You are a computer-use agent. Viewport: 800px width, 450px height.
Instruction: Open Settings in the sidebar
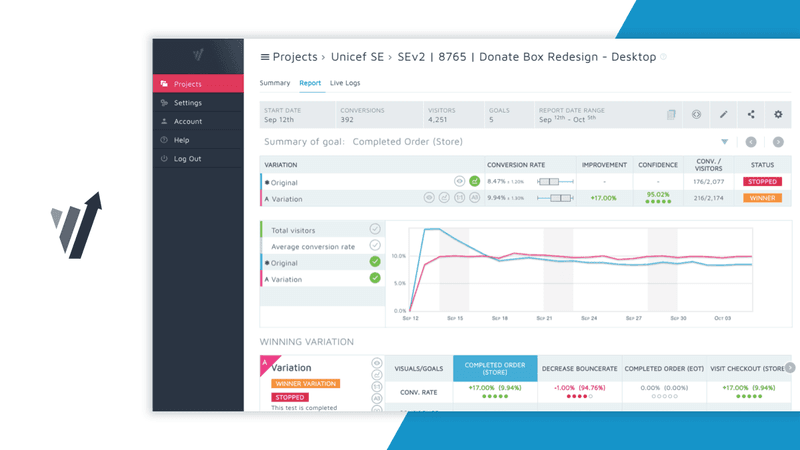click(187, 103)
